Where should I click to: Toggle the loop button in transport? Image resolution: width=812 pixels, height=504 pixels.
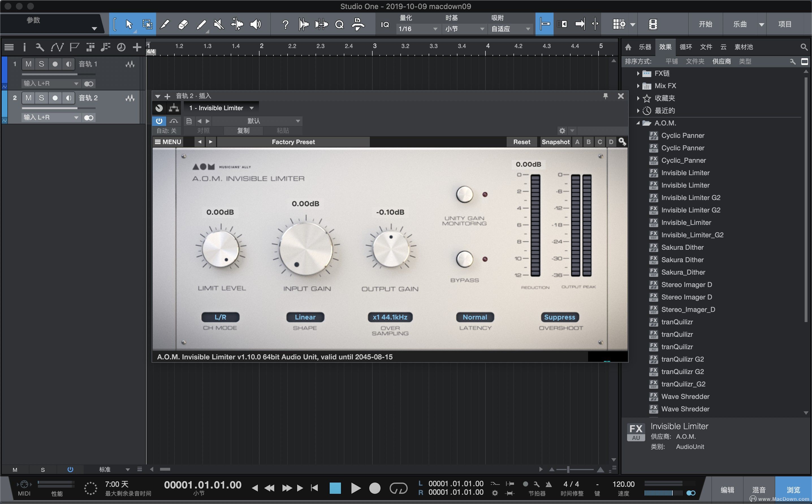point(399,488)
